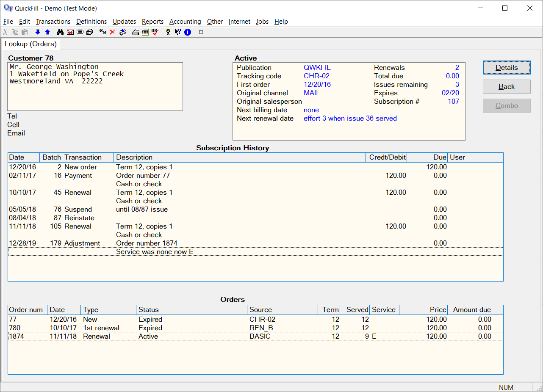
Task: Select the Lookup (Orders) tab
Action: [30, 44]
